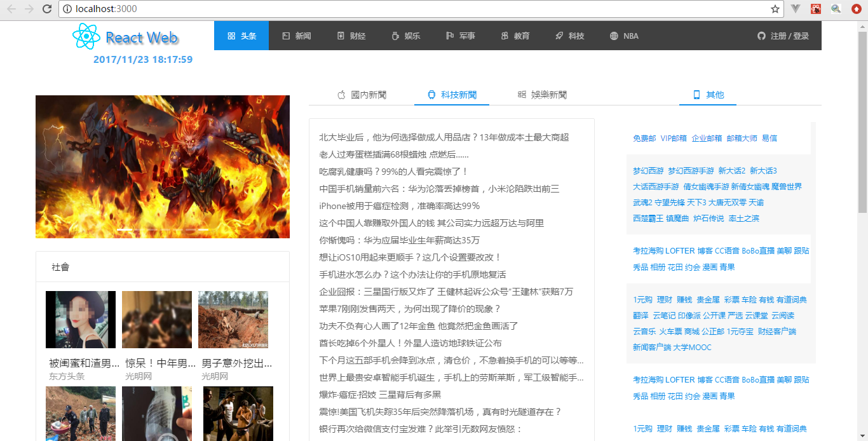The height and width of the screenshot is (441, 868).
Task: Open article 北大毕业后，他为何选择做成人用品店
Action: tap(444, 137)
